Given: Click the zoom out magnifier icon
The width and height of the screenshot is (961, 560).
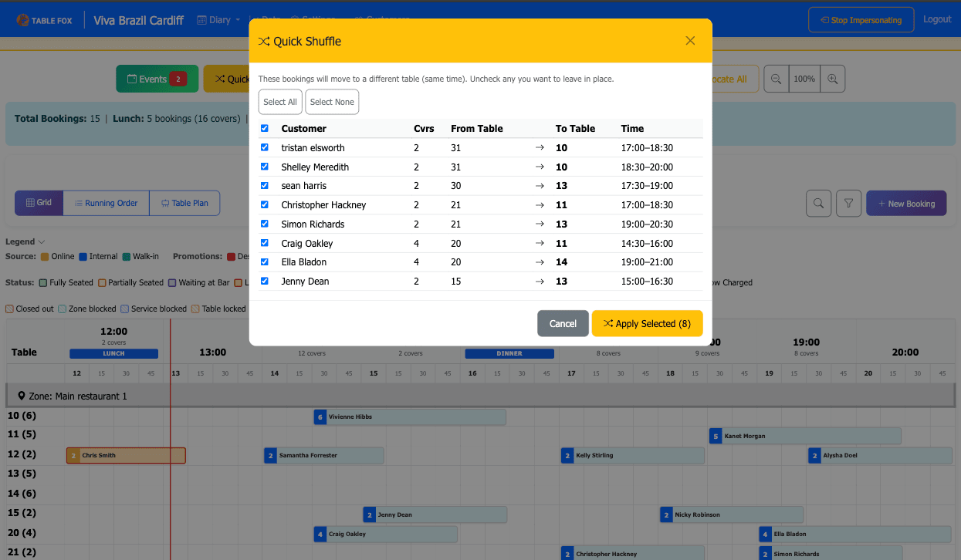Looking at the screenshot, I should click(x=776, y=78).
